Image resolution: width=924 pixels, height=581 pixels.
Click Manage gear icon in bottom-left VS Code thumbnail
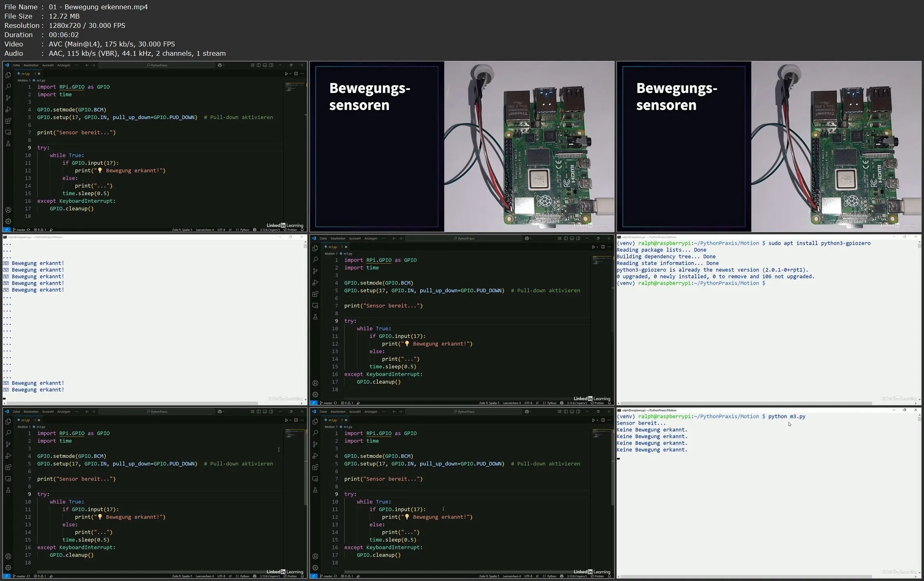coord(8,568)
